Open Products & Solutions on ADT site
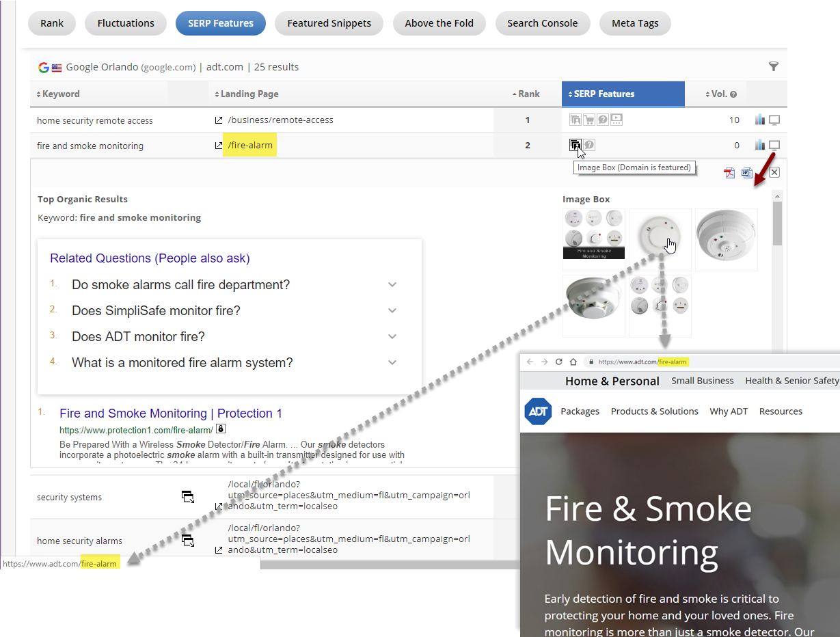Screen dimensions: 840x637 pyautogui.click(x=654, y=411)
